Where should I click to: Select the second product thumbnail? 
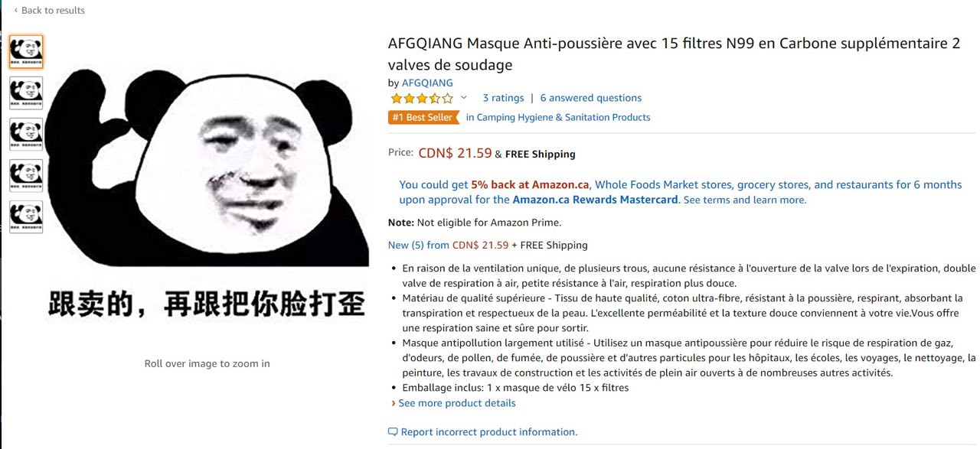tap(26, 93)
